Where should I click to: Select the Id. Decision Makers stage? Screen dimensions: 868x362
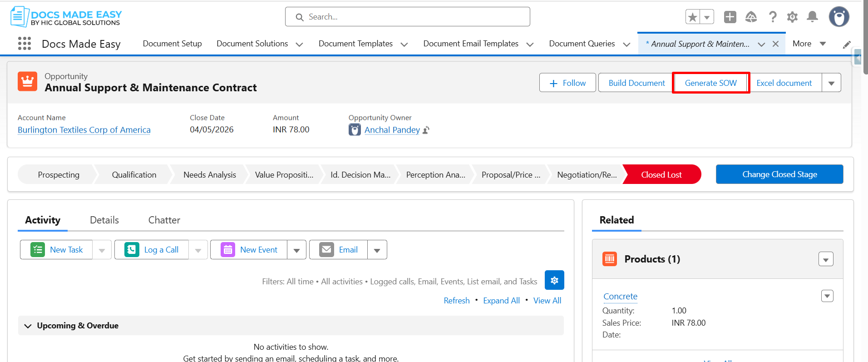tap(360, 175)
